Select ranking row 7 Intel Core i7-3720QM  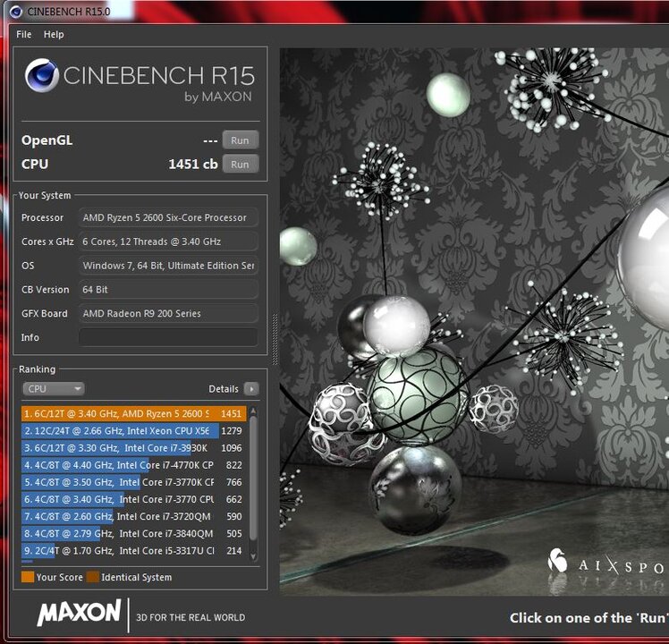[x=134, y=516]
